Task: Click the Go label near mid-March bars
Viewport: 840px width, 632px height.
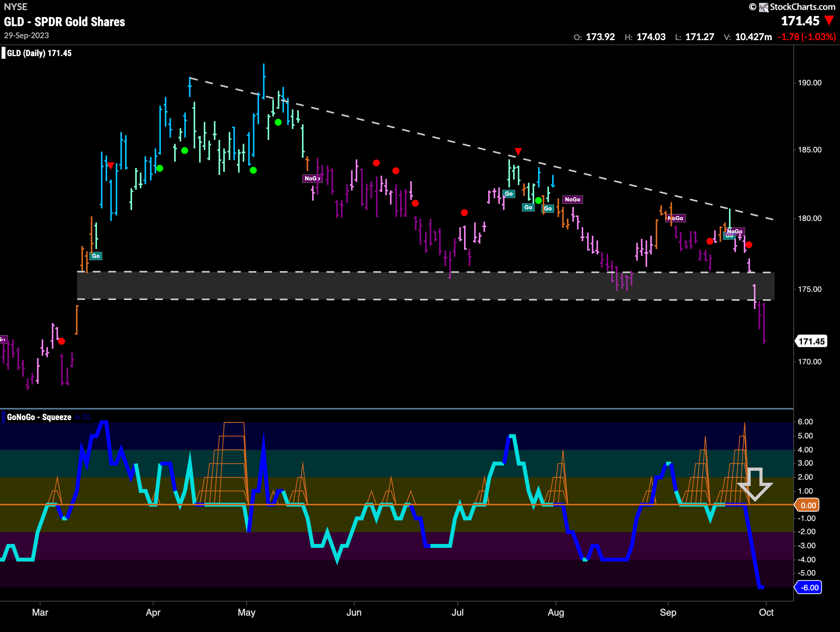Action: [96, 256]
